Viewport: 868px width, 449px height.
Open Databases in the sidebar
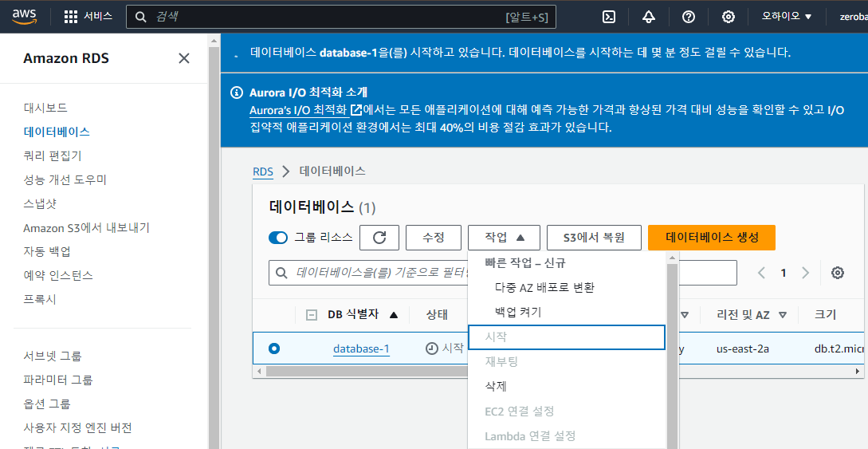[57, 132]
